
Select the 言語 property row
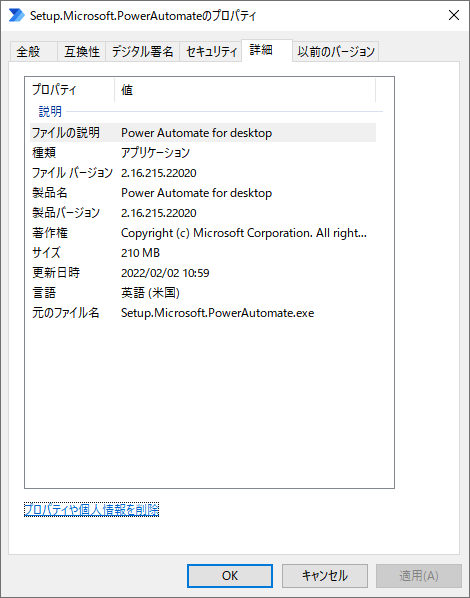click(203, 293)
